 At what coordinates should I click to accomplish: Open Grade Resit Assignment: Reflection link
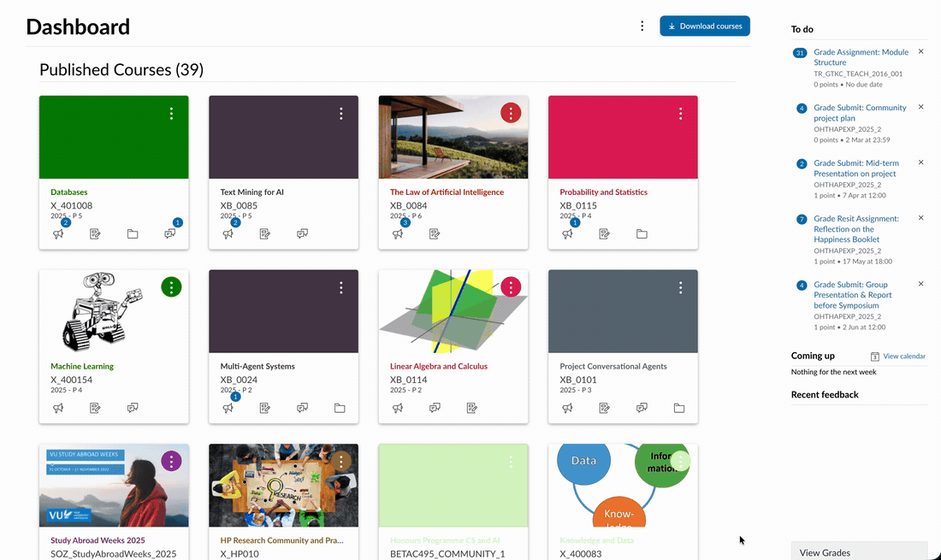[x=856, y=228]
